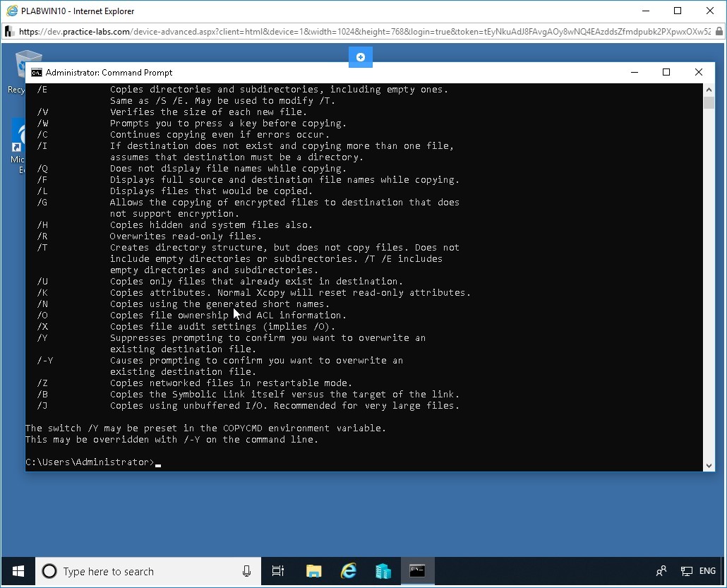This screenshot has height=588, width=727.
Task: Open File Explorer from the taskbar
Action: click(314, 571)
